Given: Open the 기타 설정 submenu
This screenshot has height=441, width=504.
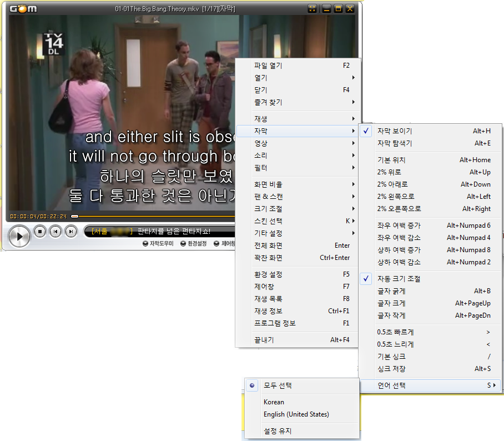Looking at the screenshot, I should click(298, 233).
